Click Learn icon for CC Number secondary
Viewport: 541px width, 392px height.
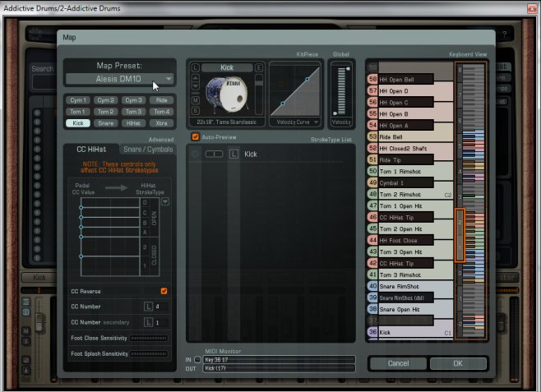148,322
